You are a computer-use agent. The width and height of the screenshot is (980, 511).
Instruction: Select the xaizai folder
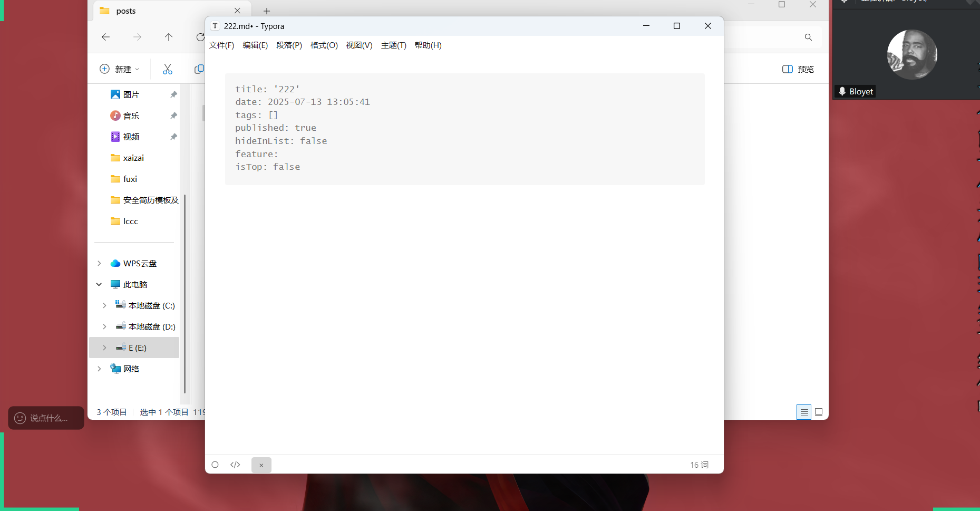[133, 158]
